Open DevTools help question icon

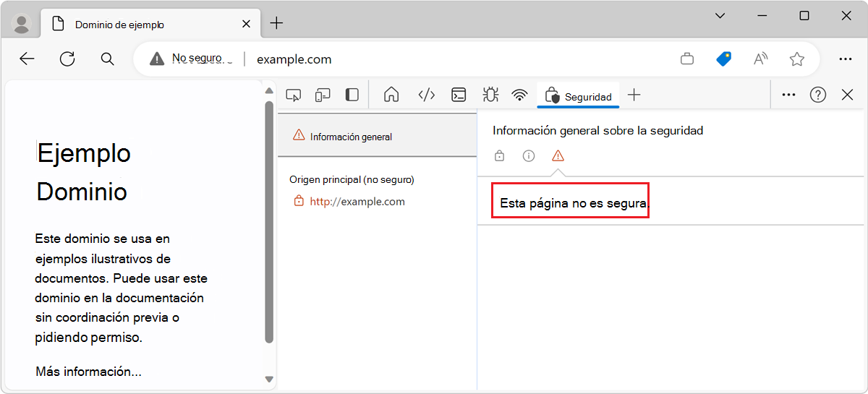818,95
